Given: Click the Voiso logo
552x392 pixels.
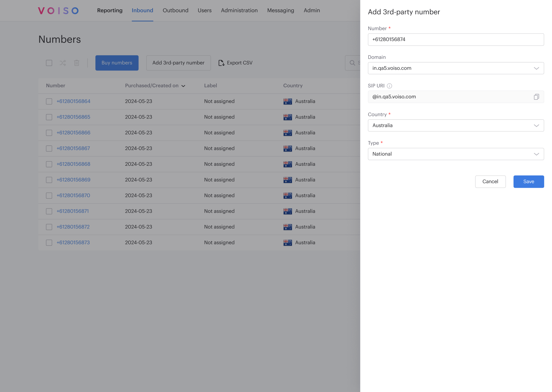Looking at the screenshot, I should [58, 11].
